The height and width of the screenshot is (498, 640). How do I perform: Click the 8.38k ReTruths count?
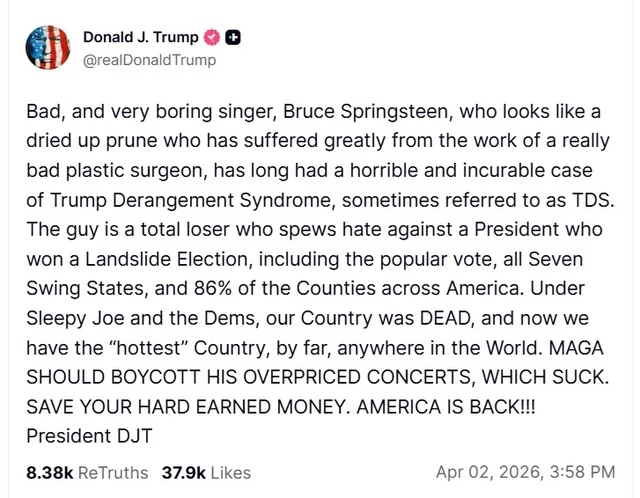(49, 471)
